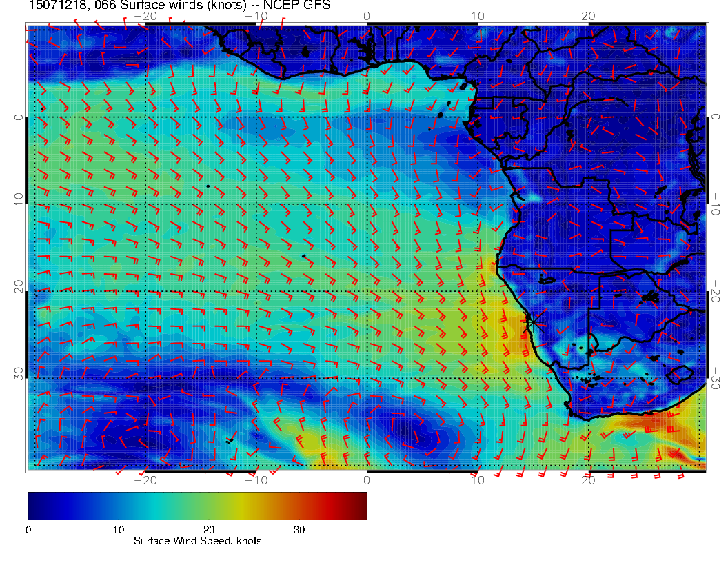Click the '-10' longitude label on bottom axis
This screenshot has height=563, width=728.
256,480
